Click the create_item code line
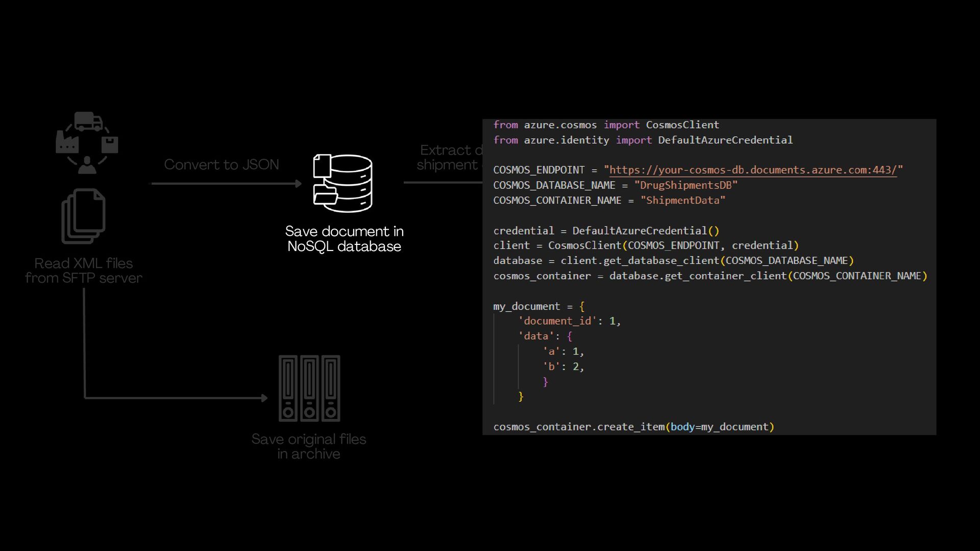This screenshot has width=980, height=551. coord(633,427)
